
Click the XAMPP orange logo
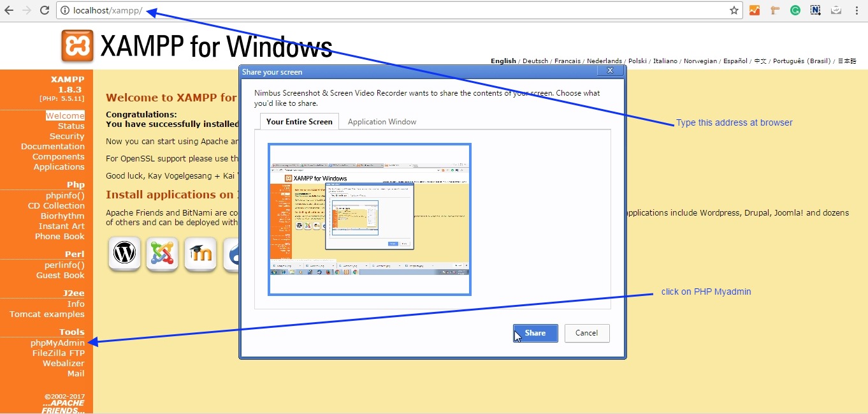coord(77,46)
